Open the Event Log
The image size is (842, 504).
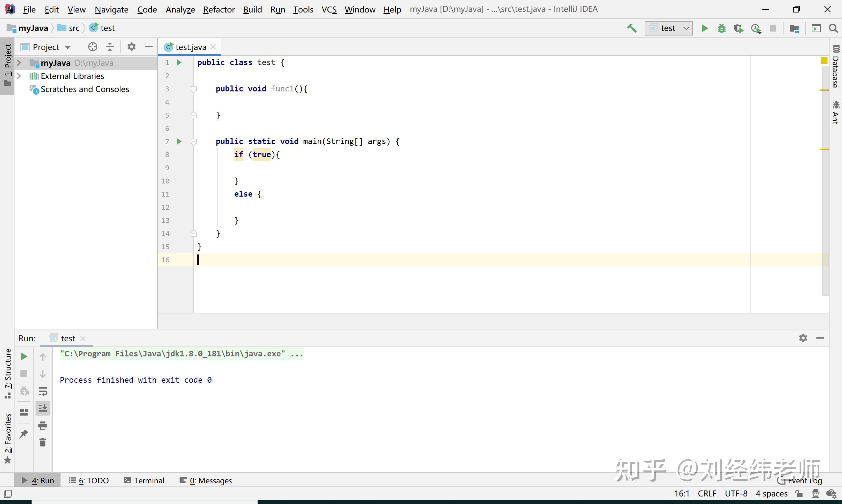pyautogui.click(x=805, y=480)
